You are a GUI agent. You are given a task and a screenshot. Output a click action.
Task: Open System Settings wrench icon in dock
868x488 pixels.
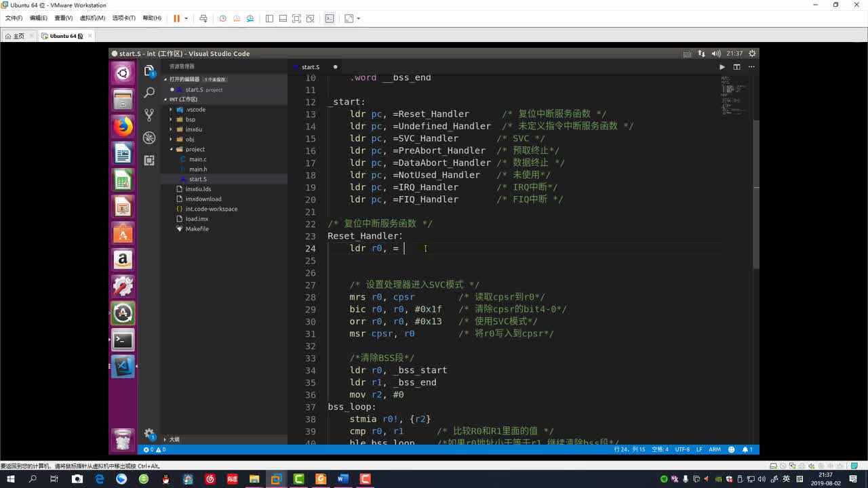coord(123,287)
